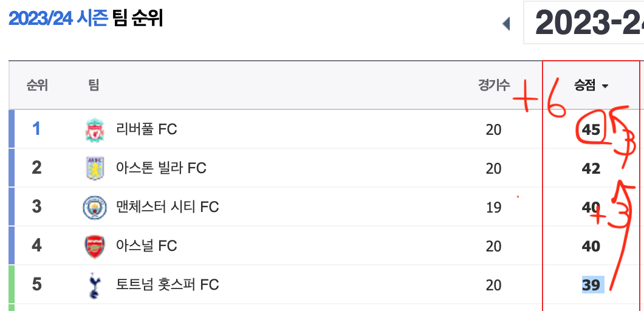
Task: Click the Liverpool FC crest icon
Action: (x=95, y=130)
